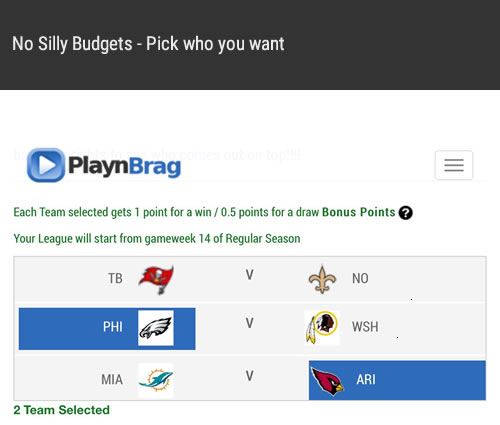Select WSH team abbreviation

365,327
